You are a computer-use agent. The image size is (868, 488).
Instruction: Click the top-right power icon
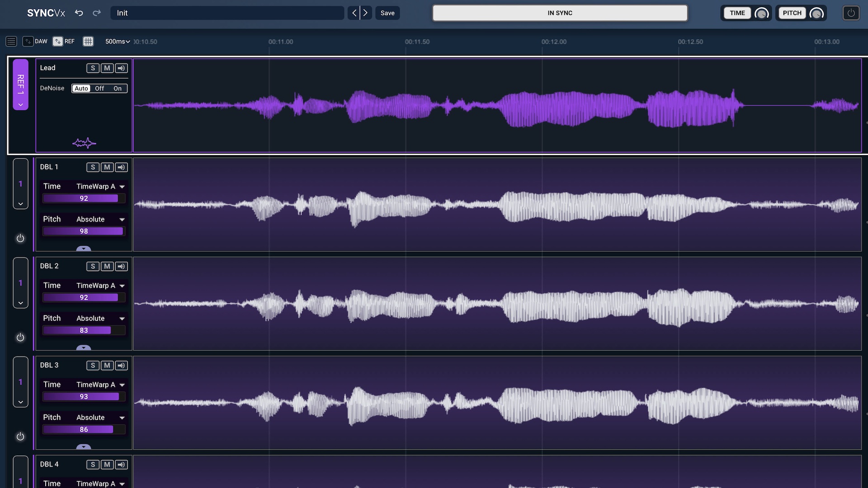(x=851, y=13)
